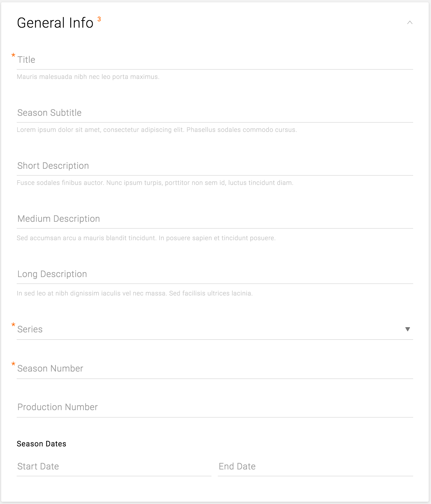Open the End Date field

point(315,467)
